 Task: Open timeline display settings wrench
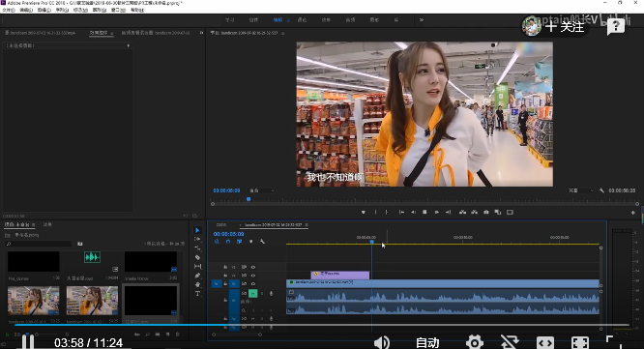(262, 242)
